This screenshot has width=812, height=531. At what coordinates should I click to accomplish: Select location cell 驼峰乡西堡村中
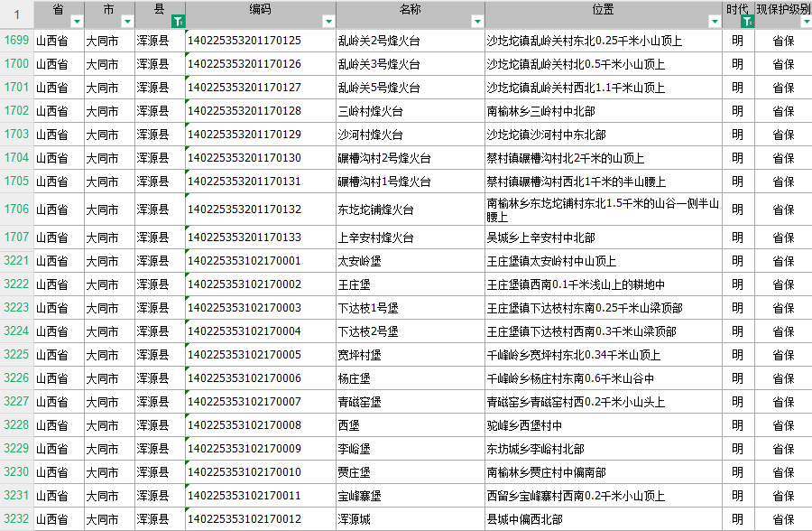(604, 425)
